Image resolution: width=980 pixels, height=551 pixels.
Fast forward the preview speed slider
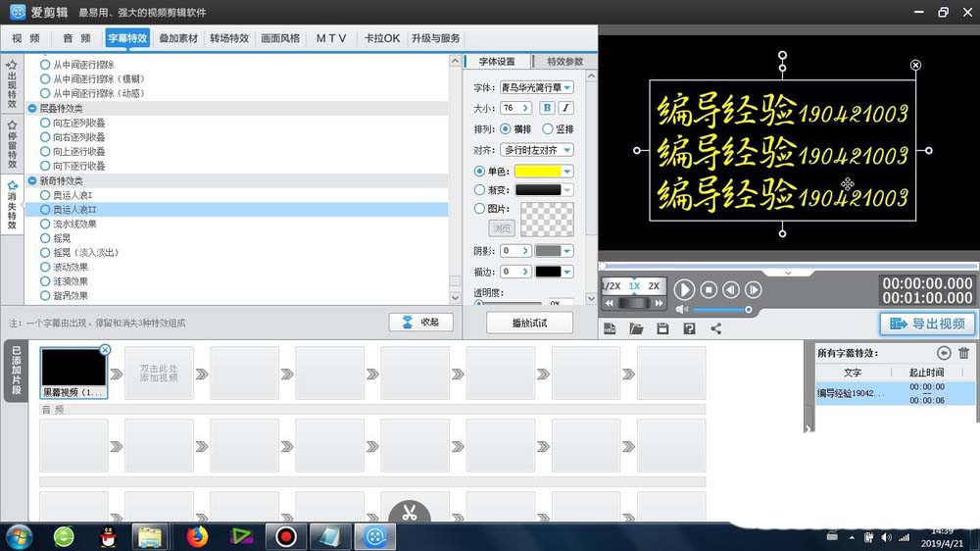coord(659,303)
